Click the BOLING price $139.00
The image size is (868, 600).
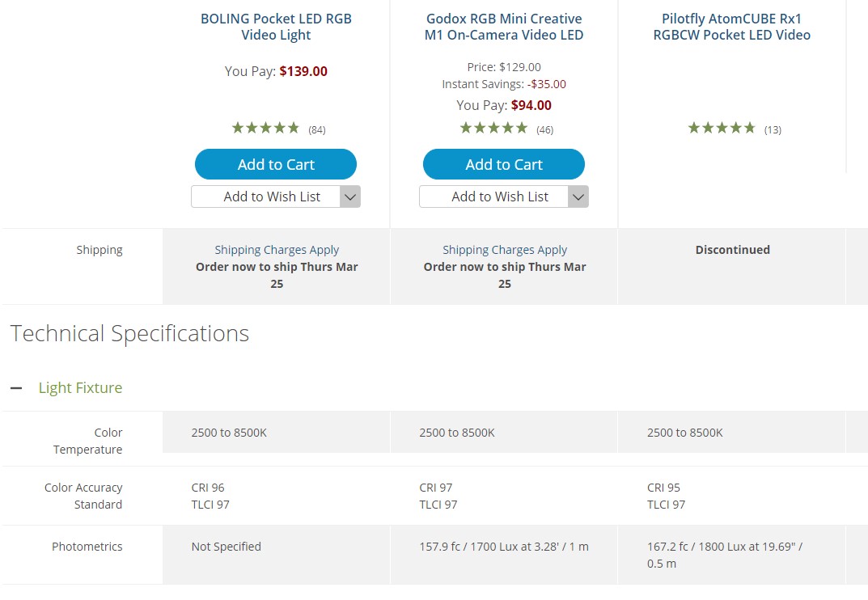point(303,71)
